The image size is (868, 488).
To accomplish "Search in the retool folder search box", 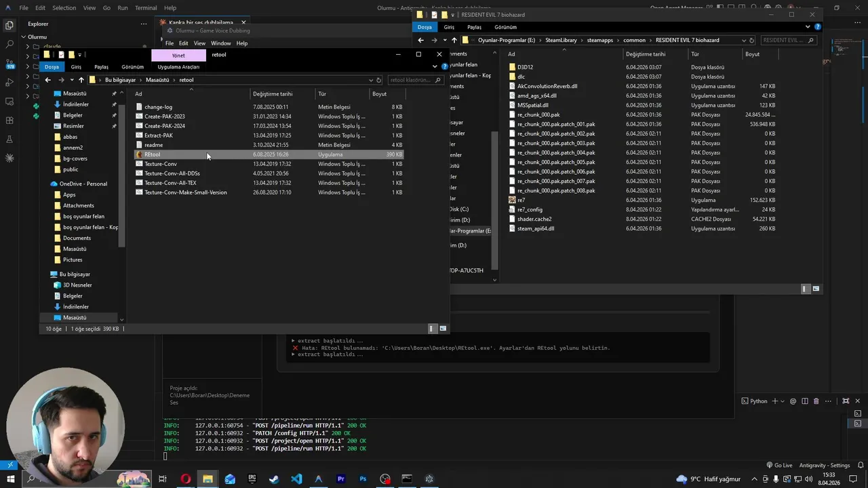I will click(x=415, y=80).
